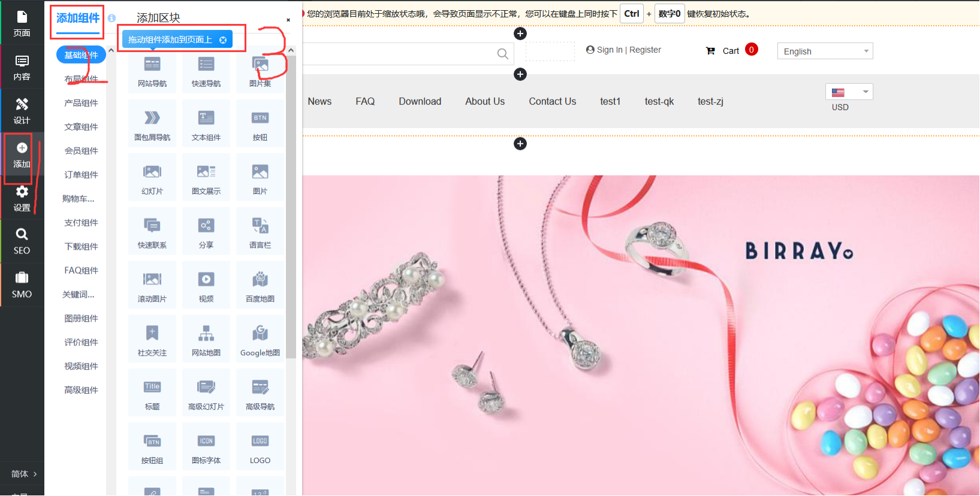
Task: Open the FAQ nav link
Action: [x=365, y=101]
